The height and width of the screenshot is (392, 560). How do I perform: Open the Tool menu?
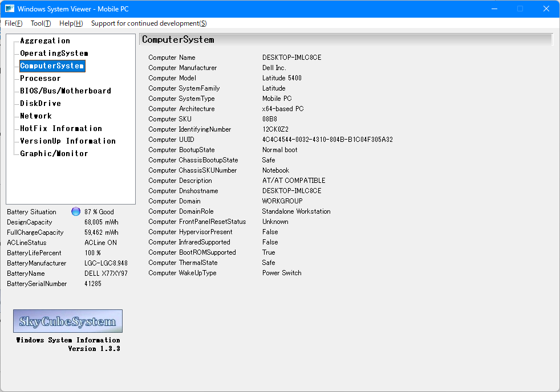(x=40, y=23)
